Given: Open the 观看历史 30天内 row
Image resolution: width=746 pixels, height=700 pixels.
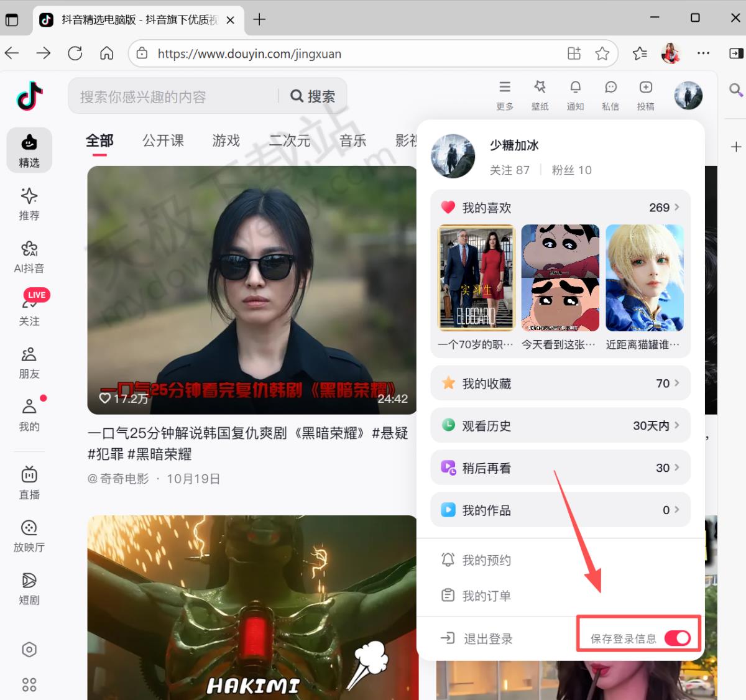Looking at the screenshot, I should (x=560, y=426).
